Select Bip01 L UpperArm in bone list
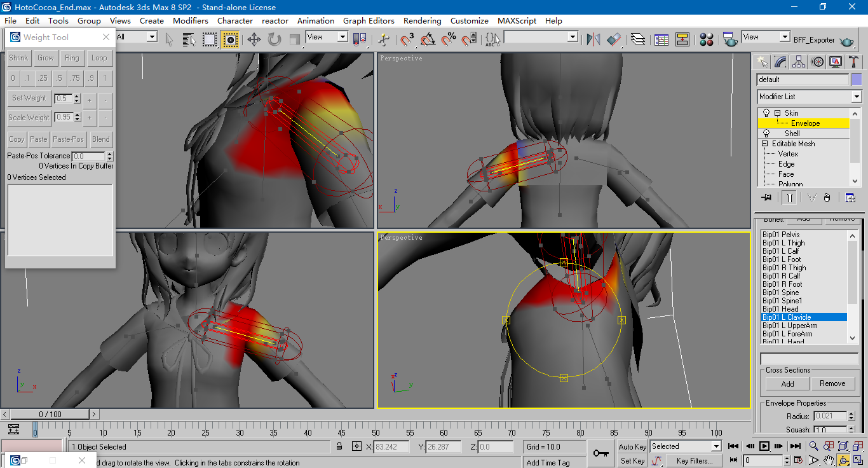The image size is (868, 468). (790, 326)
